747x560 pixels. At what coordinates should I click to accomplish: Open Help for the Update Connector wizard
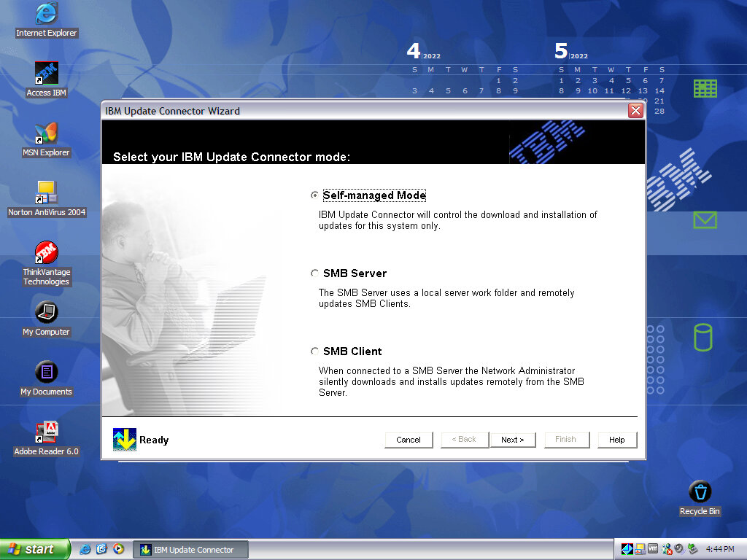pyautogui.click(x=616, y=440)
